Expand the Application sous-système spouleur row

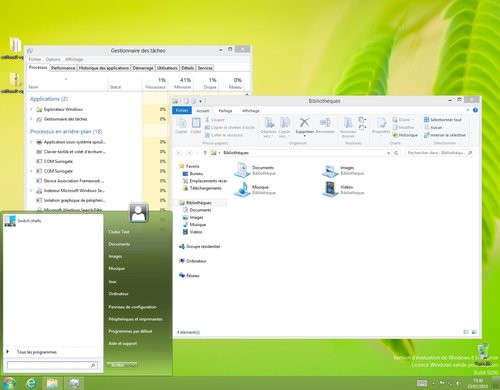tap(32, 142)
